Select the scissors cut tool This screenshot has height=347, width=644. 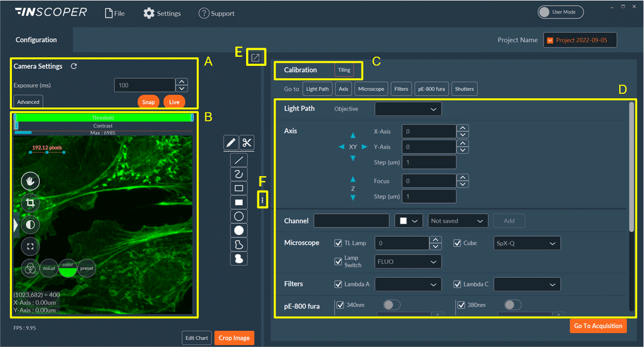(247, 143)
